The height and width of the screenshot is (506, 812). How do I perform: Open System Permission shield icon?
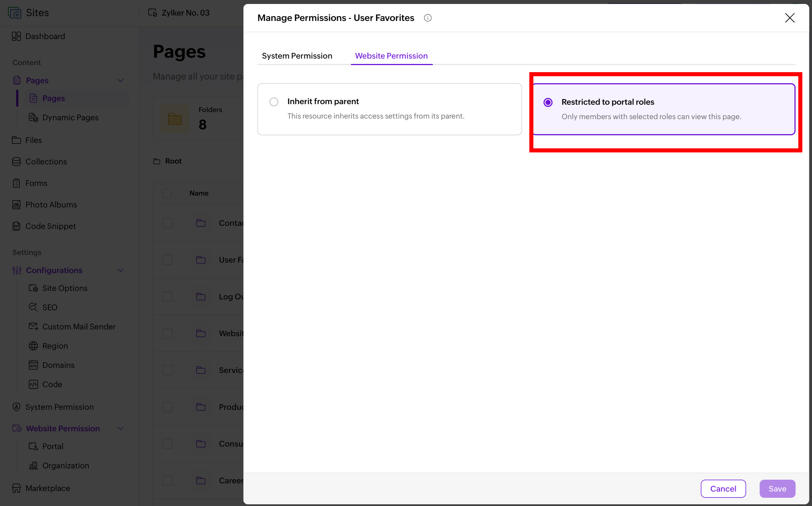(x=16, y=407)
